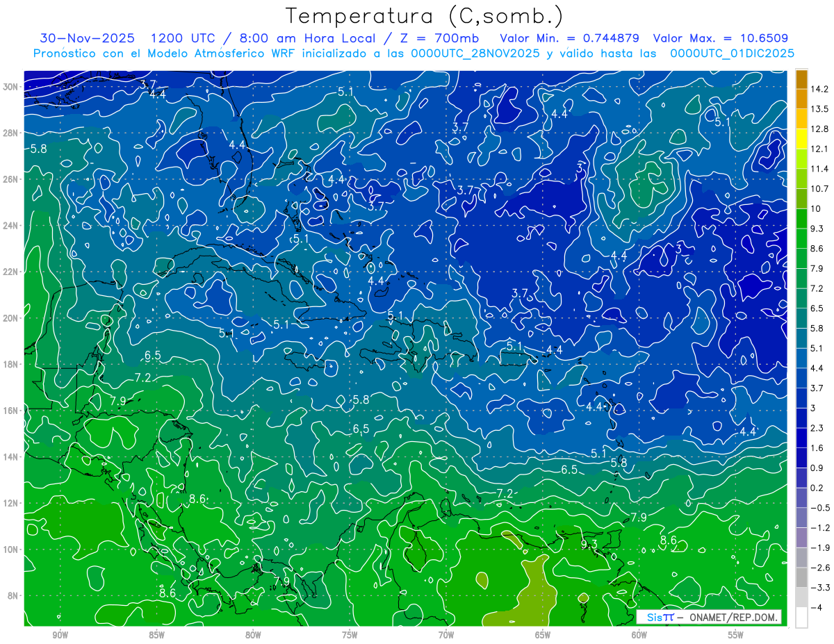Click the colorbar label "-0.5"
Viewport: 834px width, 644px height.
click(819, 508)
